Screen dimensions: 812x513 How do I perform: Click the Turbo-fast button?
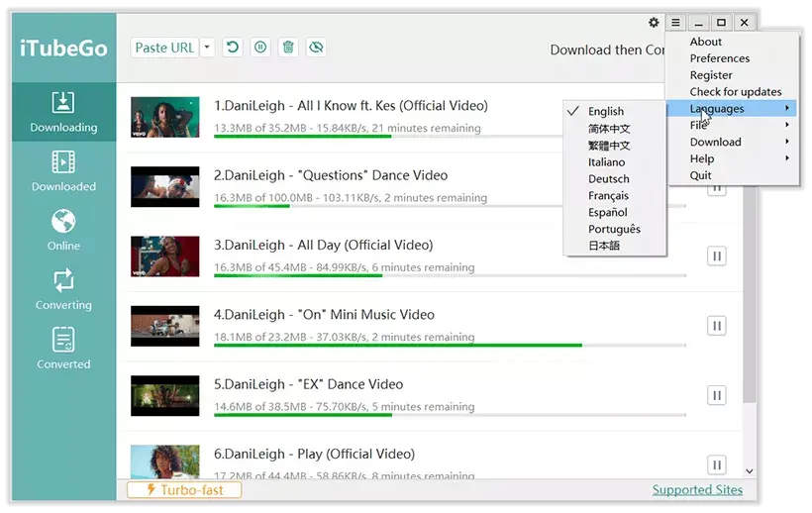184,489
